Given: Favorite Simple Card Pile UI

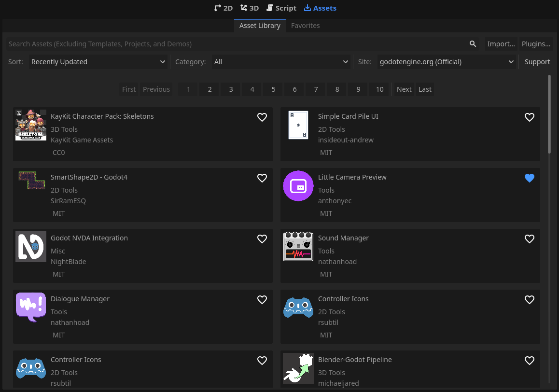Looking at the screenshot, I should (x=530, y=117).
